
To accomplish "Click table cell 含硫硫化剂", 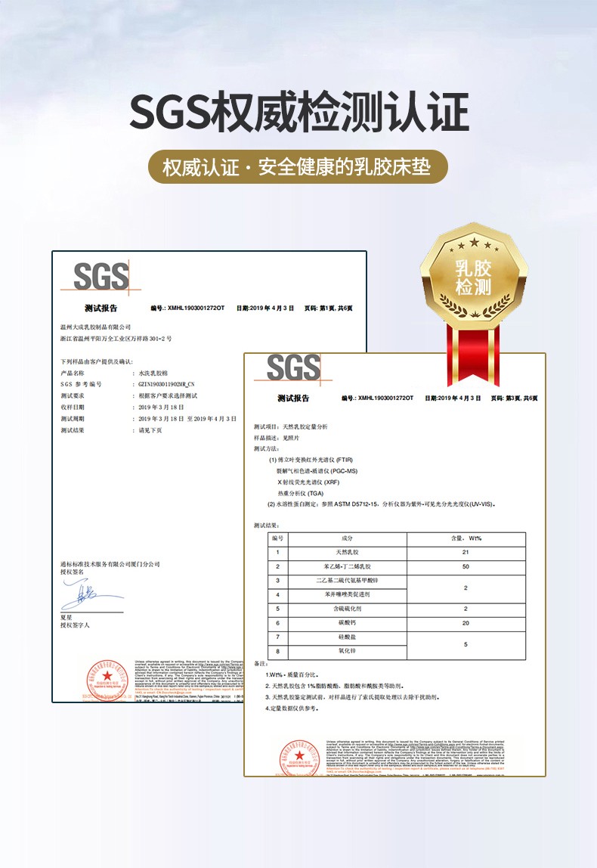I will (347, 609).
